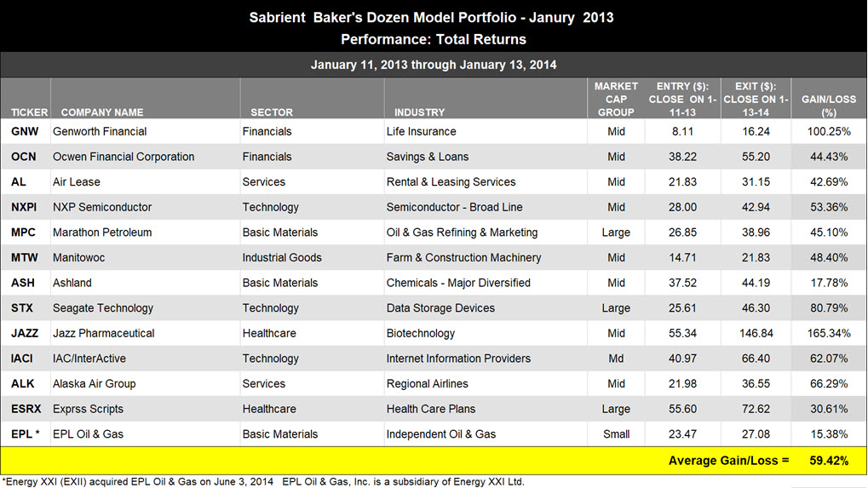Click the SECTOR column header
This screenshot has height=488, width=868.
[271, 112]
